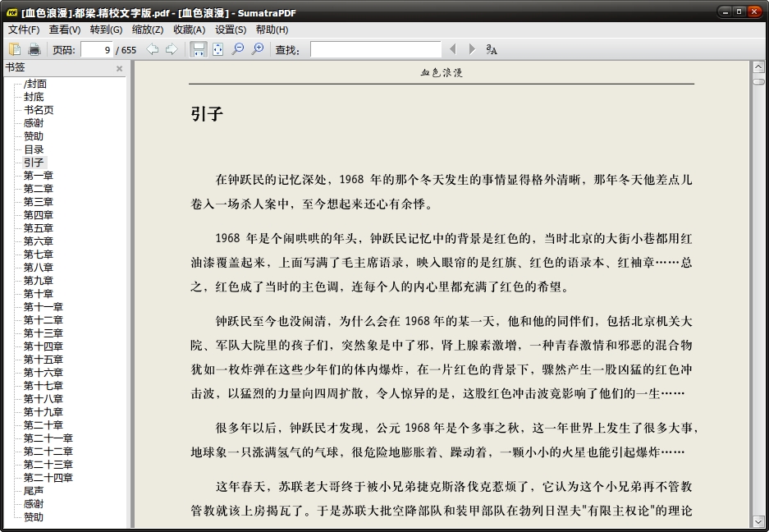Select the 书名页 bookmark

(x=39, y=110)
